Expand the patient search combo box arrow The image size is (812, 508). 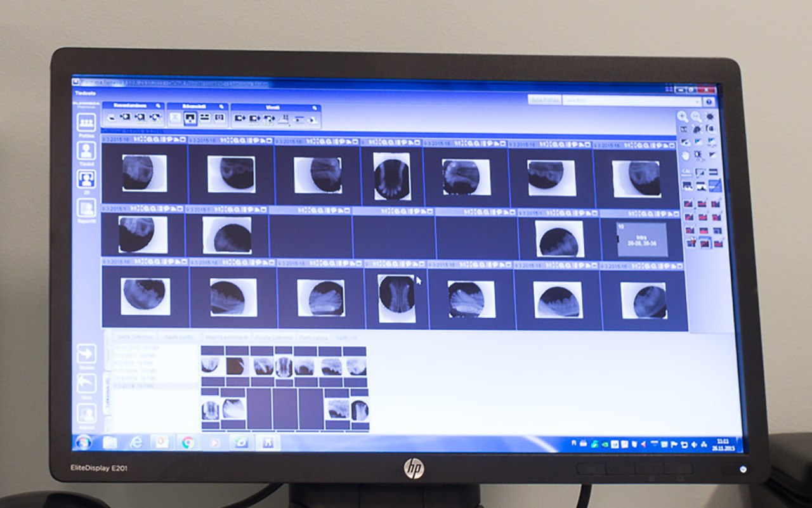tap(698, 101)
